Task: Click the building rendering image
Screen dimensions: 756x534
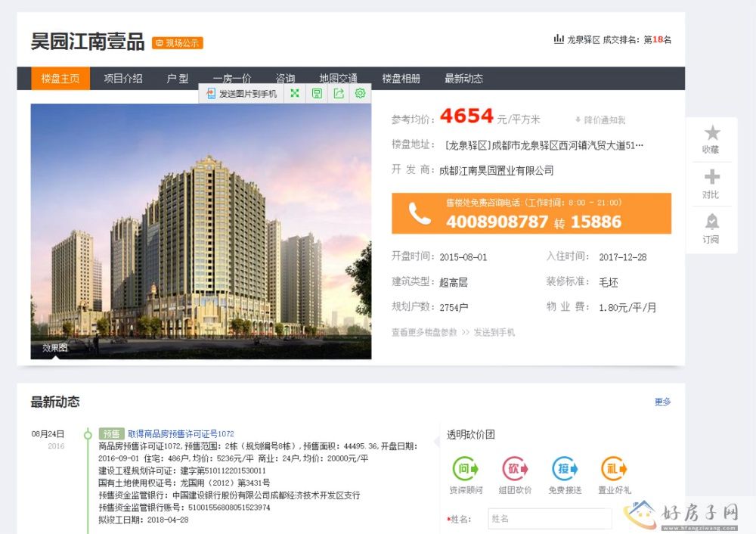Action: coord(200,231)
